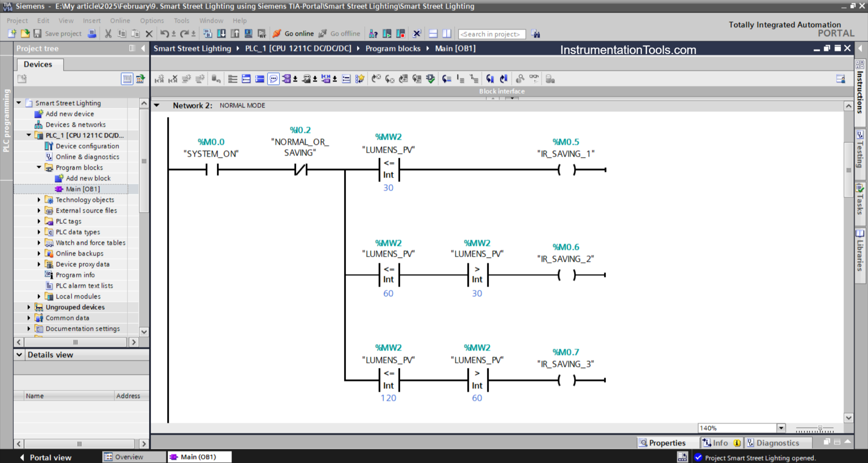
Task: Click Split editor space vertically icon
Action: pos(447,33)
